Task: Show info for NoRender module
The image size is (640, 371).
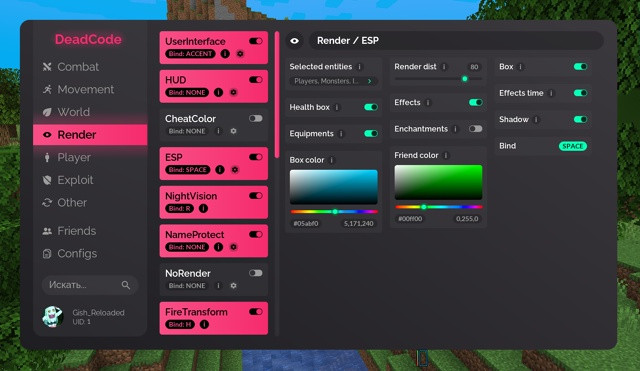Action: tap(218, 286)
